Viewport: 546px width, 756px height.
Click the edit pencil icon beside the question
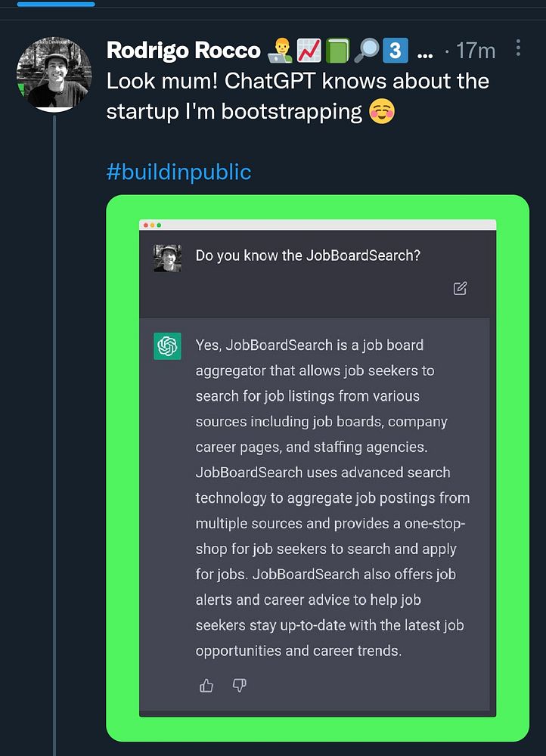click(x=460, y=288)
